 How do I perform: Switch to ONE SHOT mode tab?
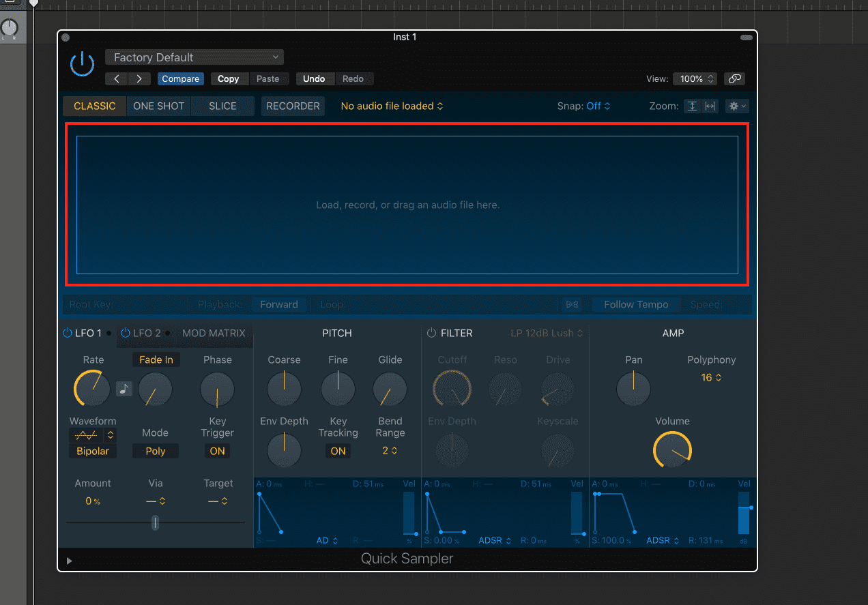pyautogui.click(x=158, y=106)
